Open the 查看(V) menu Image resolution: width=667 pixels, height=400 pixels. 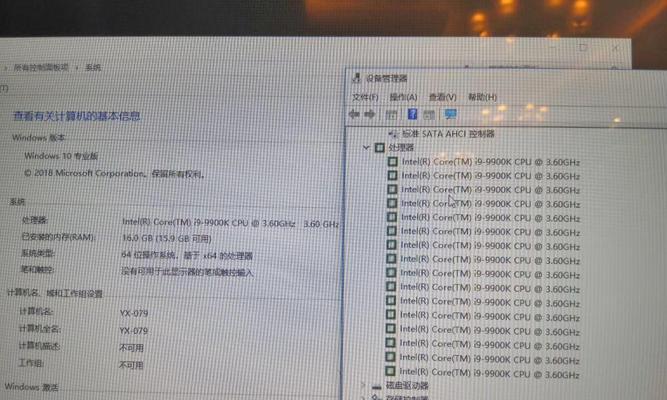[x=442, y=97]
